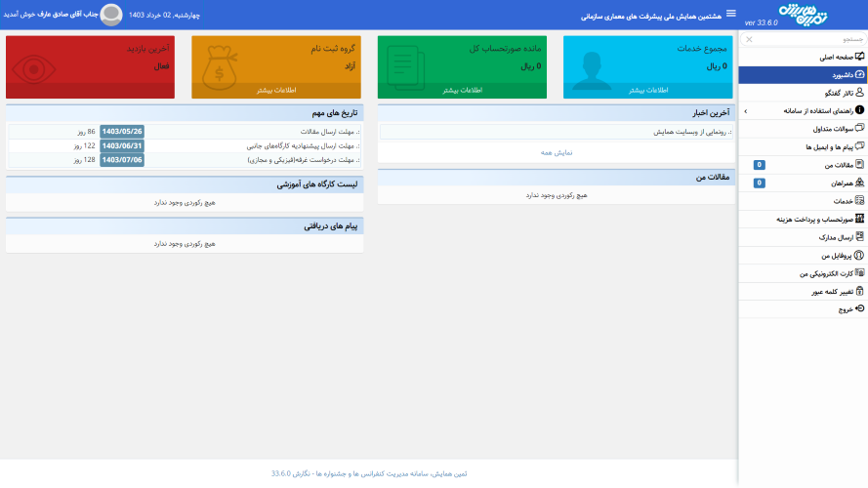The height and width of the screenshot is (488, 868).
Task: Click the نمایش همه link under news
Action: [557, 152]
